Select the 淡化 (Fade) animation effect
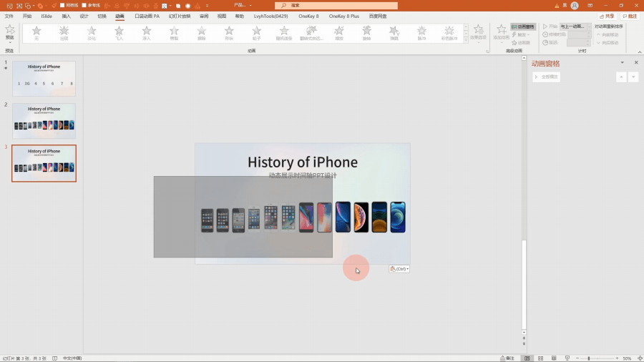The image size is (644, 362). pos(92,33)
